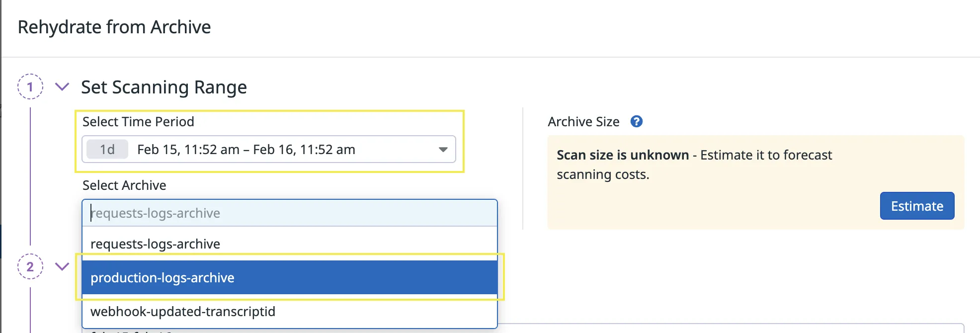Open the time period dropdown caret
This screenshot has height=333, width=980.
click(x=443, y=150)
